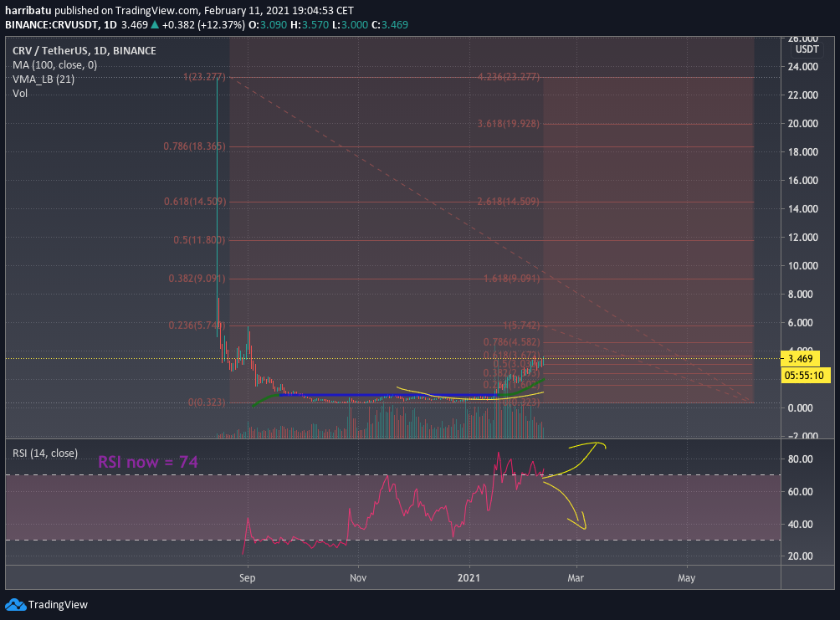Click the 24.000 price axis label
The image size is (840, 620).
coord(802,66)
